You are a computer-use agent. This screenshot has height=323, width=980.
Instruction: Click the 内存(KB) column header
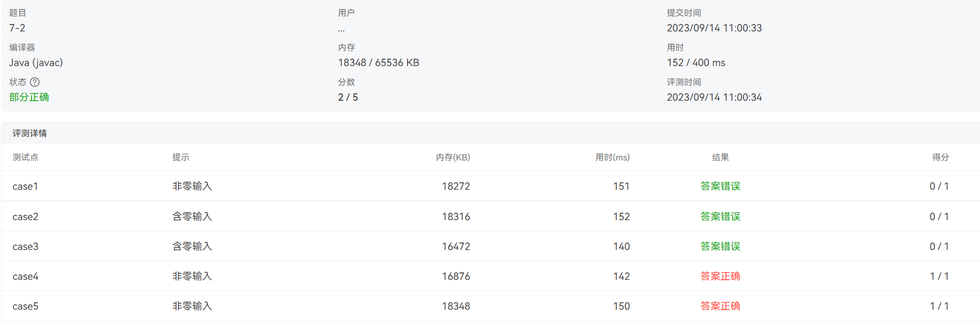(452, 157)
